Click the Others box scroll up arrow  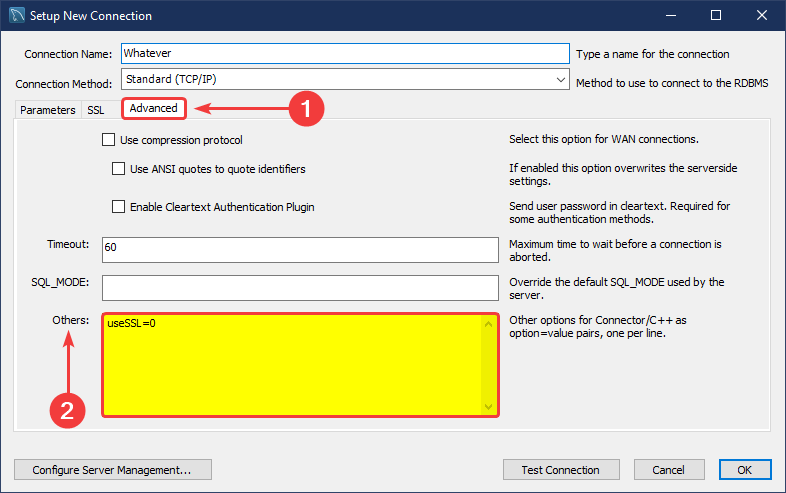489,323
